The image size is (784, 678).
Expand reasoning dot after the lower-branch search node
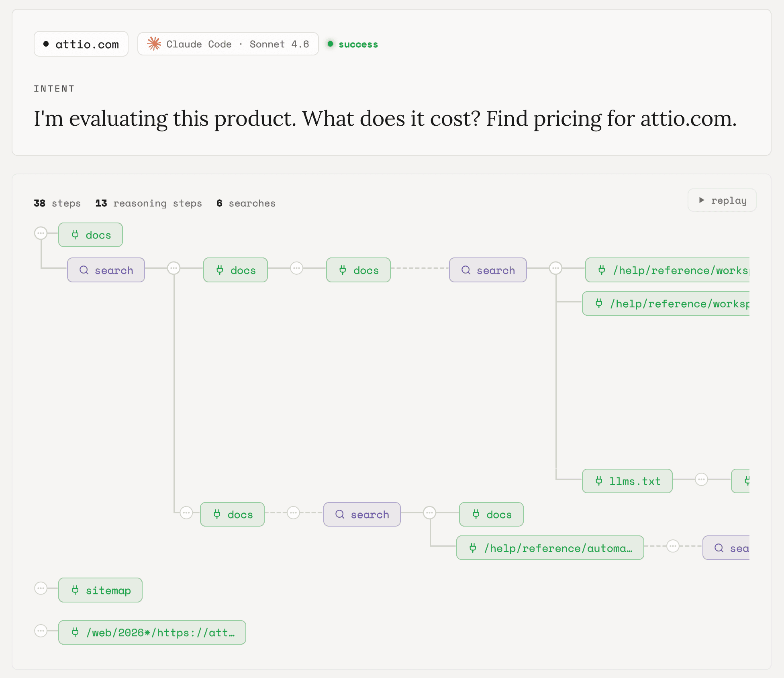430,513
